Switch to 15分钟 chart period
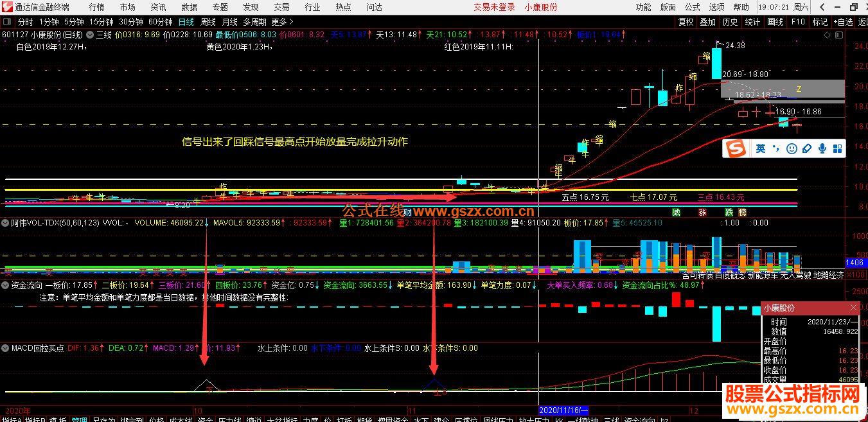The image size is (868, 422). [102, 21]
